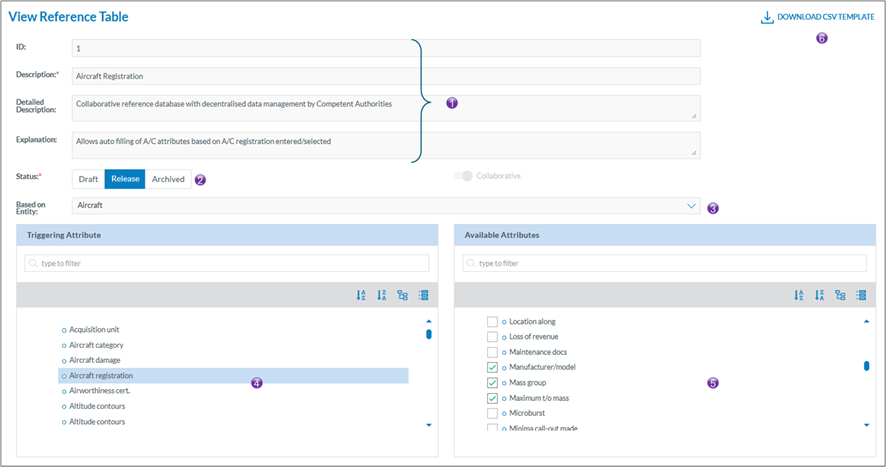Set status to Draft
This screenshot has width=886, height=467.
[88, 179]
